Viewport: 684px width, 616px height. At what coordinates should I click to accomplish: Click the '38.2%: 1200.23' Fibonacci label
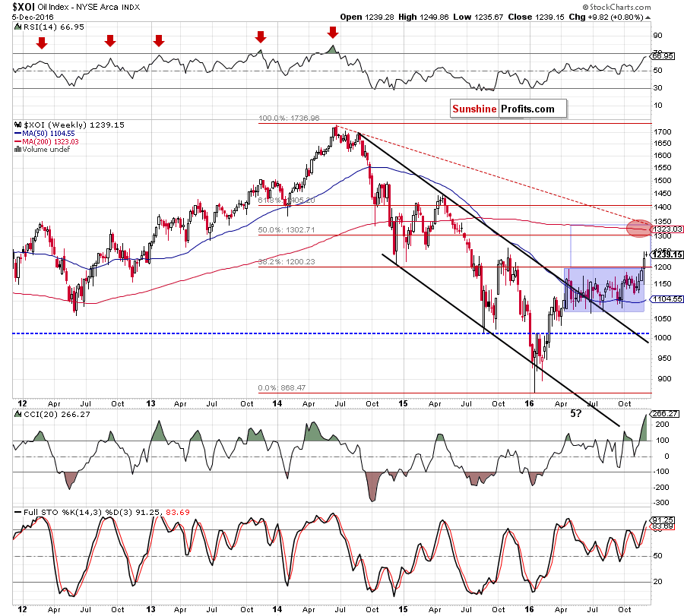[287, 261]
